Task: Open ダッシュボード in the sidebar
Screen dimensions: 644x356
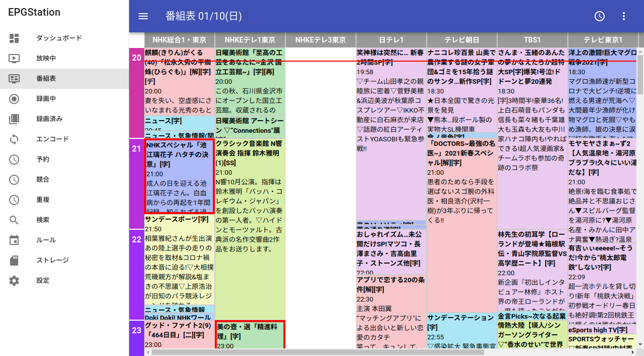Action: (65, 38)
